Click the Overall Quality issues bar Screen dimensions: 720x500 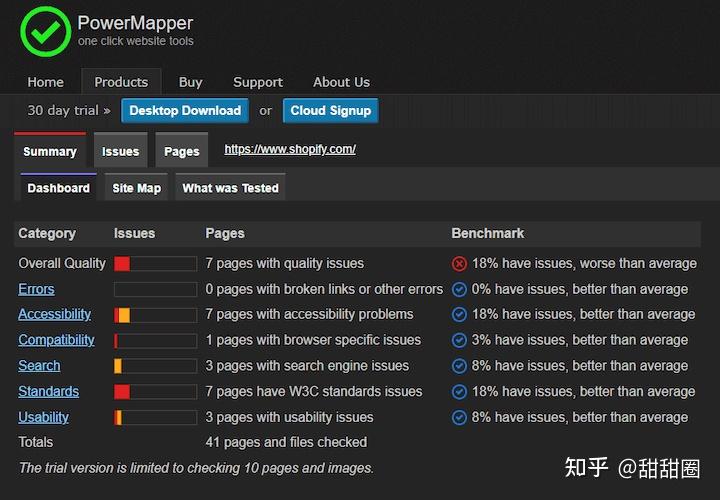pos(156,264)
